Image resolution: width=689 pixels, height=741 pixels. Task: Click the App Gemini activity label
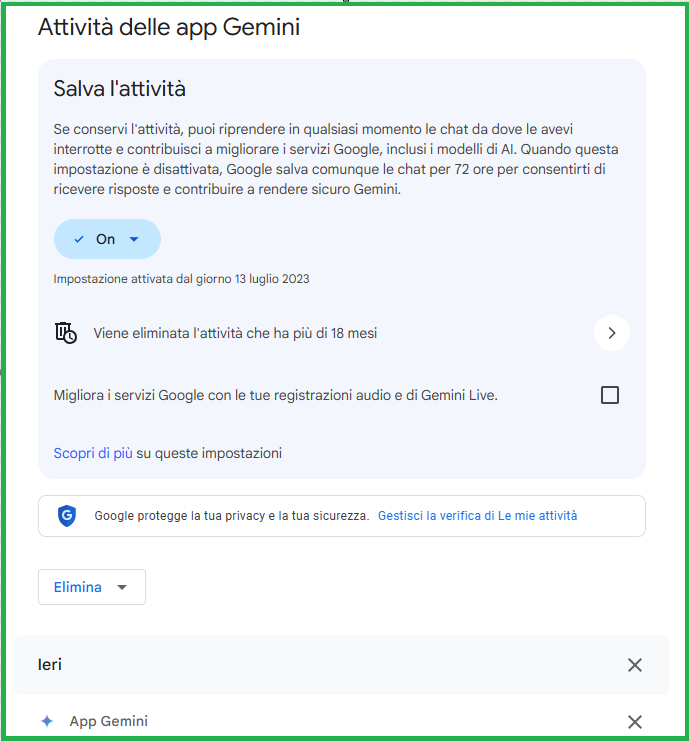(x=109, y=721)
